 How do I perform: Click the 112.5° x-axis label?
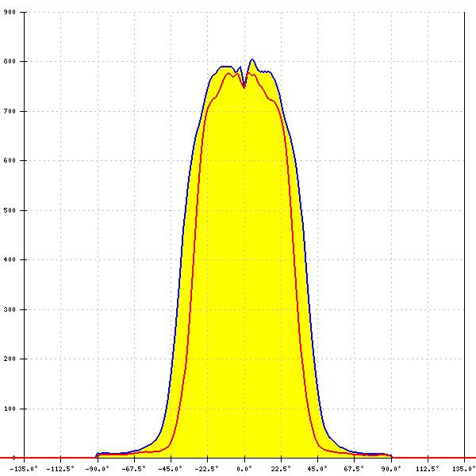[428, 469]
